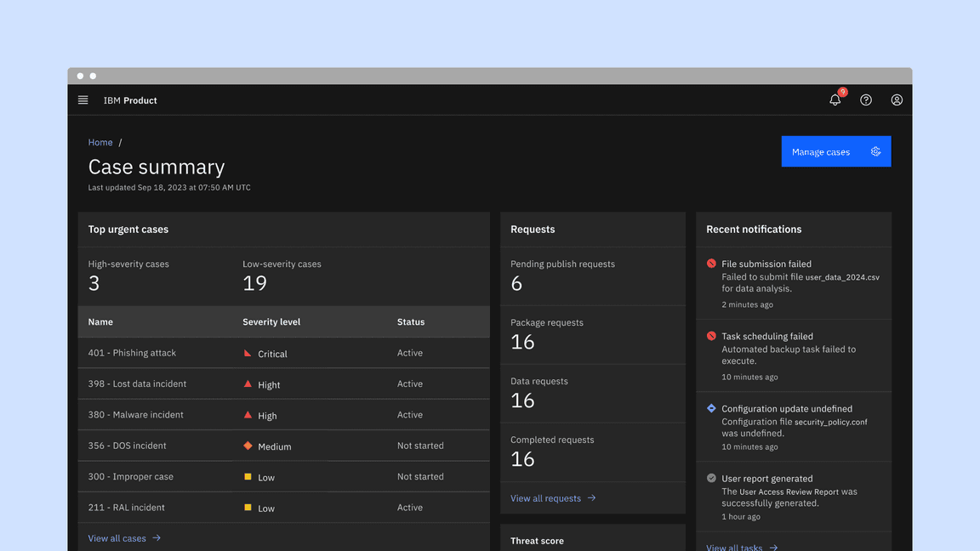Open the notifications bell

(x=835, y=100)
